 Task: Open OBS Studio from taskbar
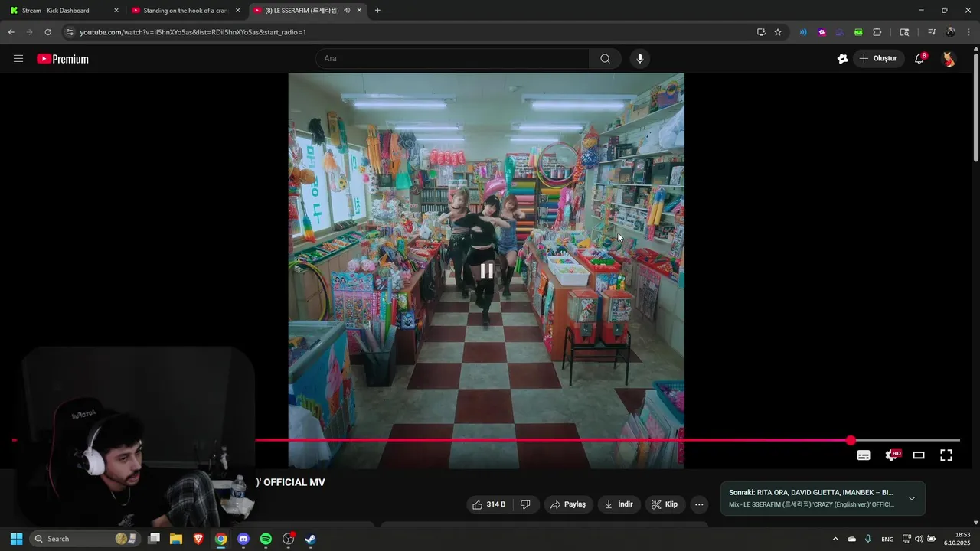[288, 539]
